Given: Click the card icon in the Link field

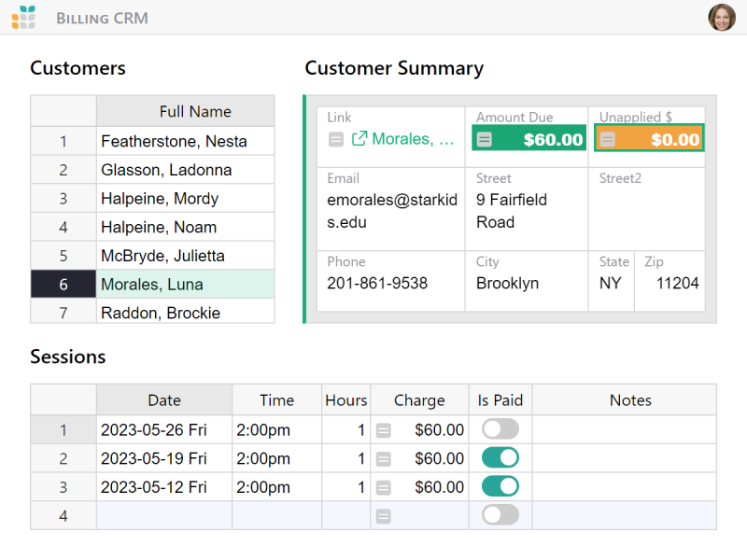Looking at the screenshot, I should click(335, 139).
